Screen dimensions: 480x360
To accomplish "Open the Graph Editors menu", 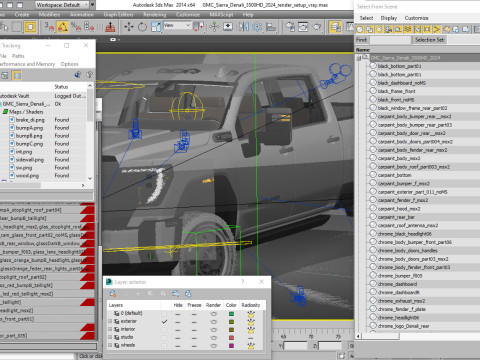I will (x=118, y=15).
